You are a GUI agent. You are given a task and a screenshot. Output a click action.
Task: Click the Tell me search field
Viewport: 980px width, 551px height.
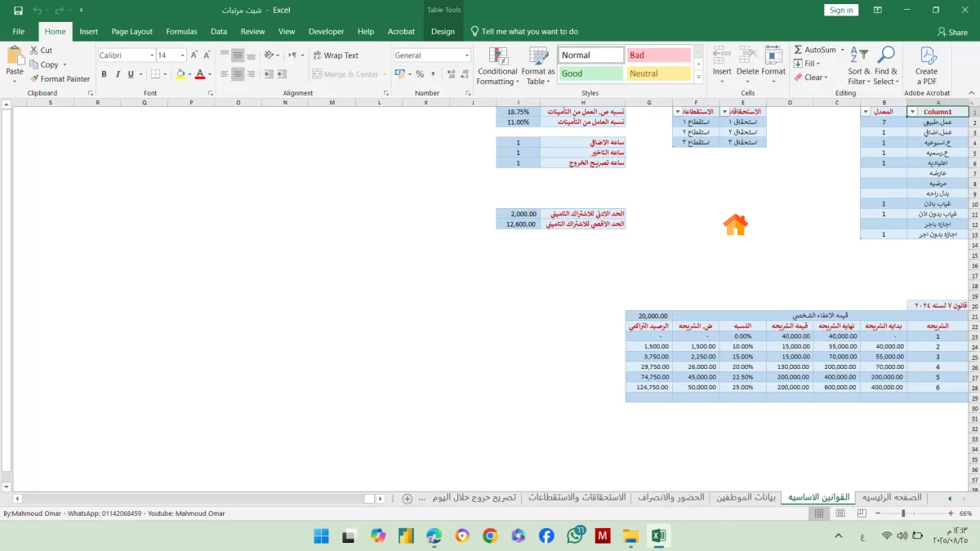click(529, 32)
